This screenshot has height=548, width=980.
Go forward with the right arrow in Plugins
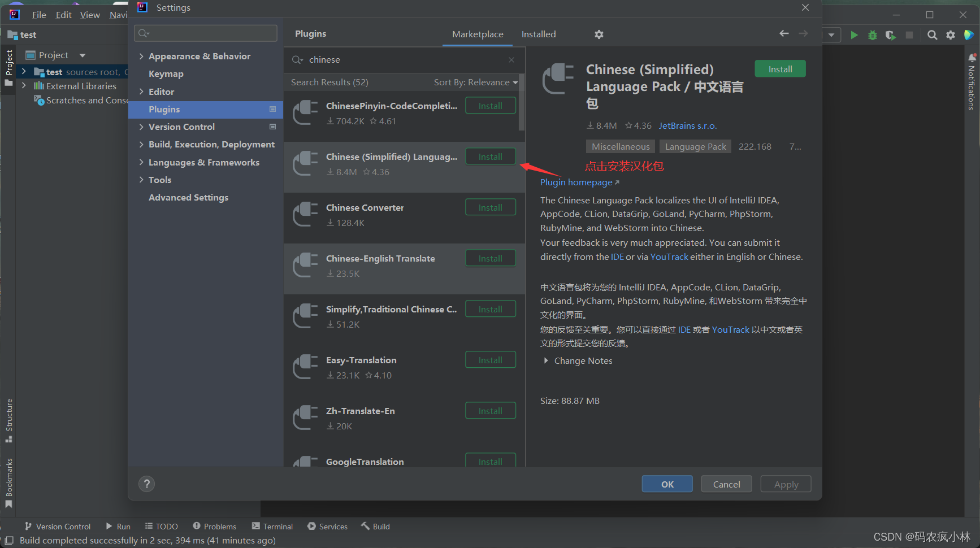pyautogui.click(x=803, y=34)
